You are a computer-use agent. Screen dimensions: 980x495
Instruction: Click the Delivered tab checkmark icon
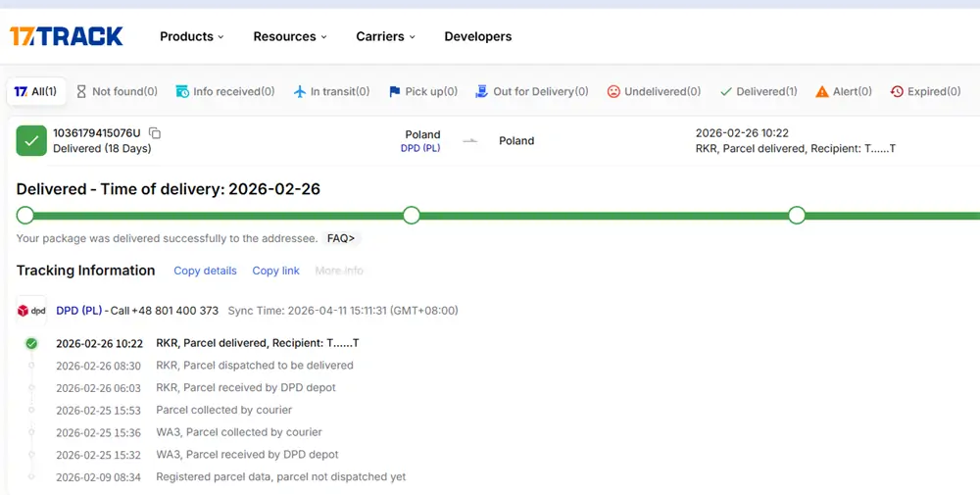[x=725, y=92]
